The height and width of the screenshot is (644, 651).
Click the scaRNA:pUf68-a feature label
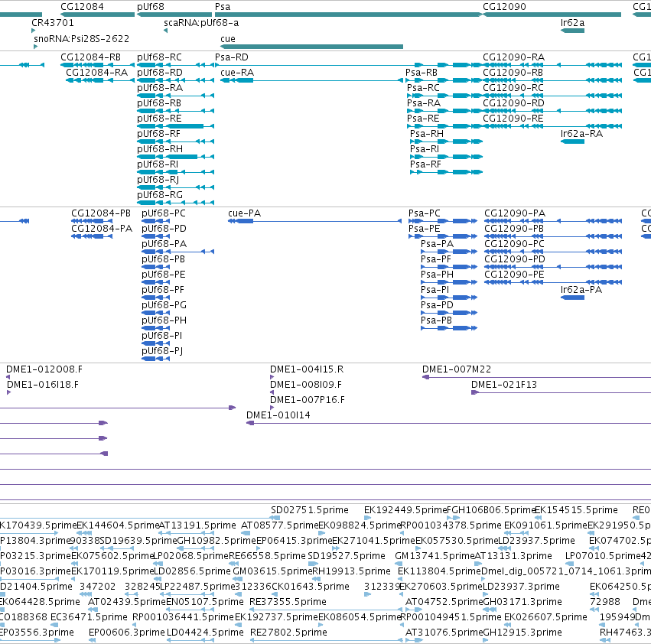click(201, 22)
